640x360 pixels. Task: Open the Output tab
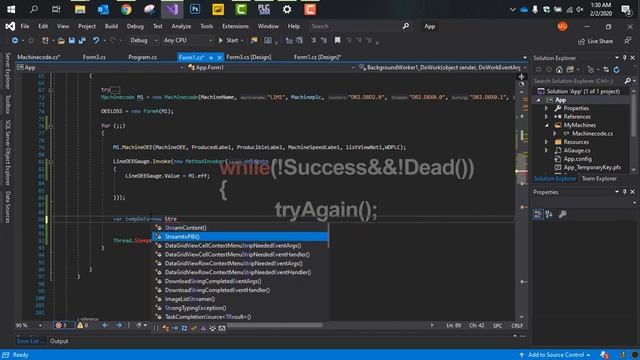(59, 341)
